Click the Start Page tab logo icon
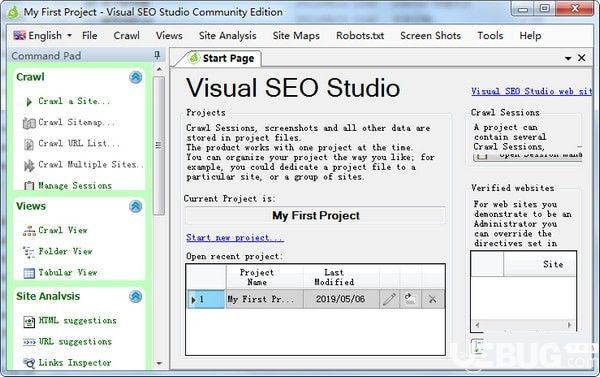 pos(194,58)
